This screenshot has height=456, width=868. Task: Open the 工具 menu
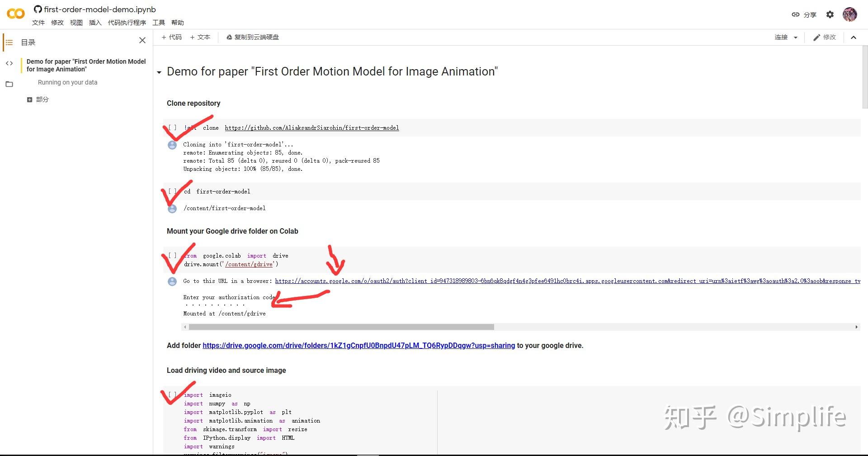(159, 23)
